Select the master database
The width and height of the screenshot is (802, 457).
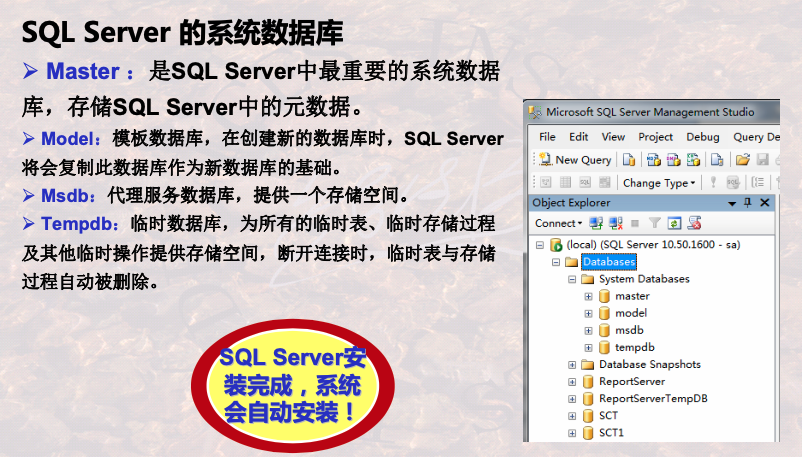click(632, 296)
